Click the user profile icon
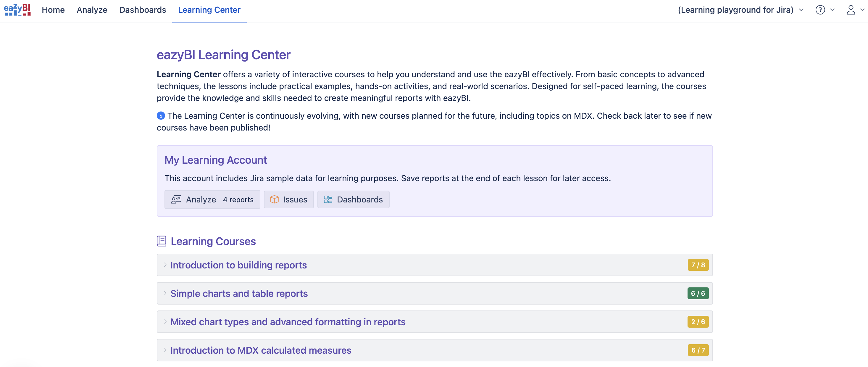The height and width of the screenshot is (367, 868). (851, 10)
